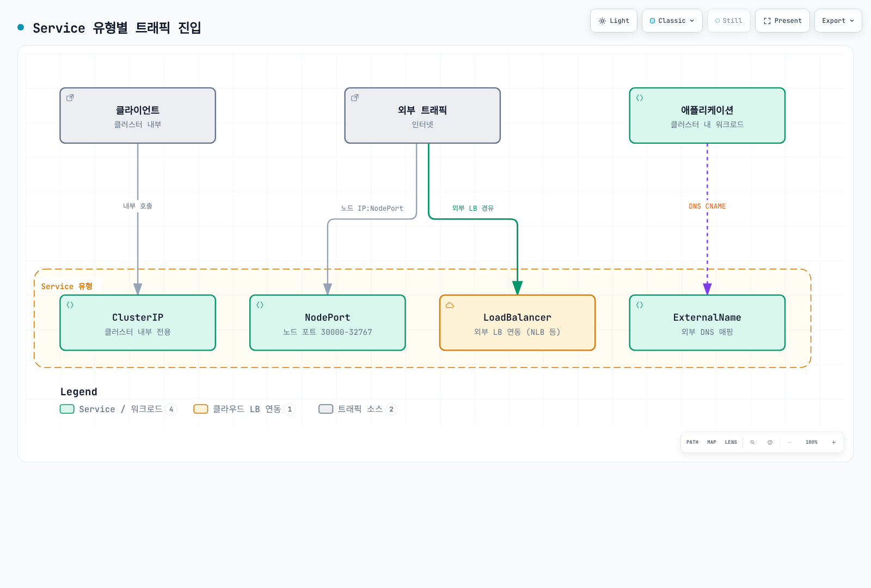Select the ClusterIP service node title
The height and width of the screenshot is (588, 871).
(138, 317)
